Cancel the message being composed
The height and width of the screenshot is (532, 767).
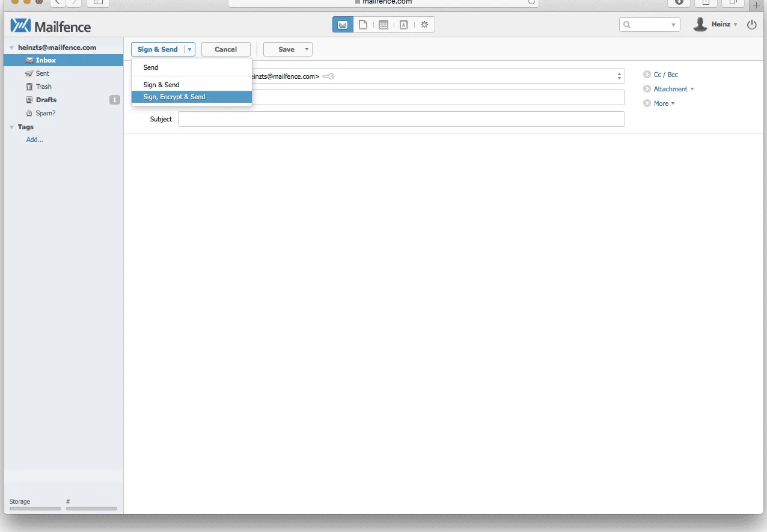point(225,49)
